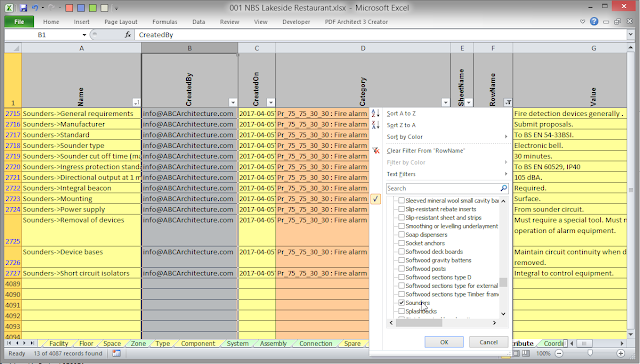
Task: Click the RowName active filter button
Action: [x=508, y=102]
